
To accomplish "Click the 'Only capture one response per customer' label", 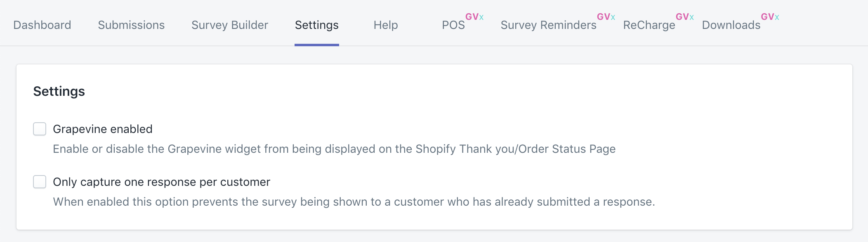I will click(161, 182).
